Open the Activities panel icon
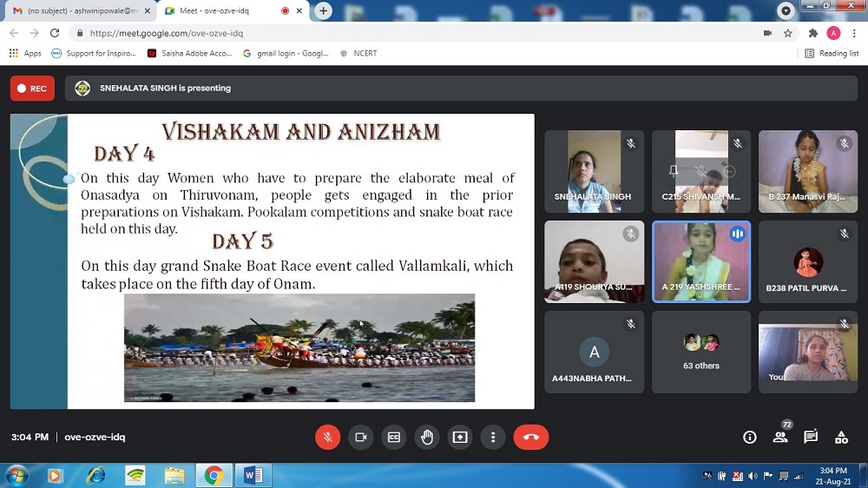 click(x=841, y=438)
